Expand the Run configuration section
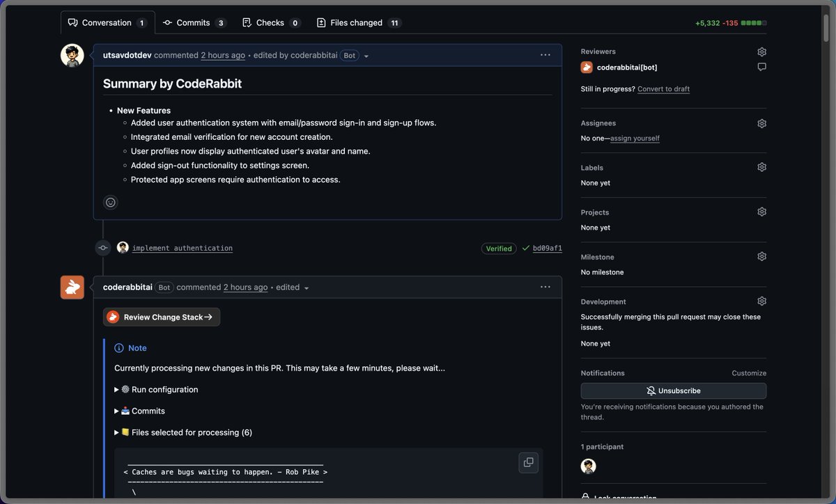The height and width of the screenshot is (504, 836). click(156, 390)
